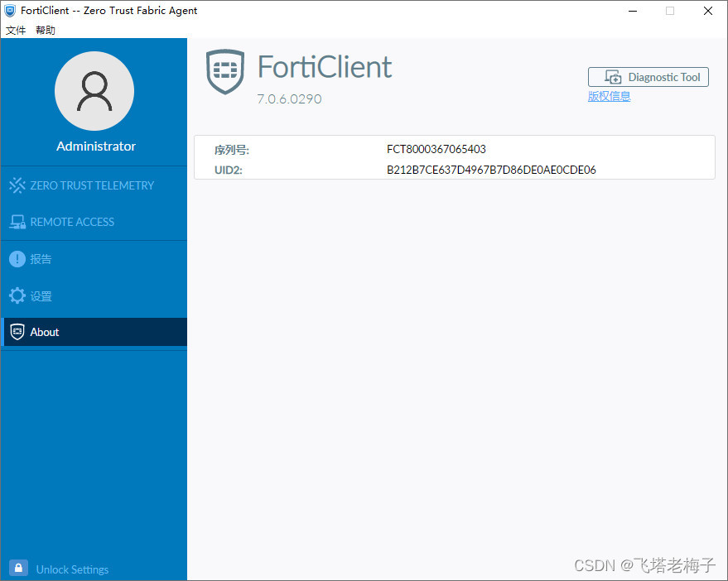
Task: Open the 版权信息 link
Action: click(609, 97)
